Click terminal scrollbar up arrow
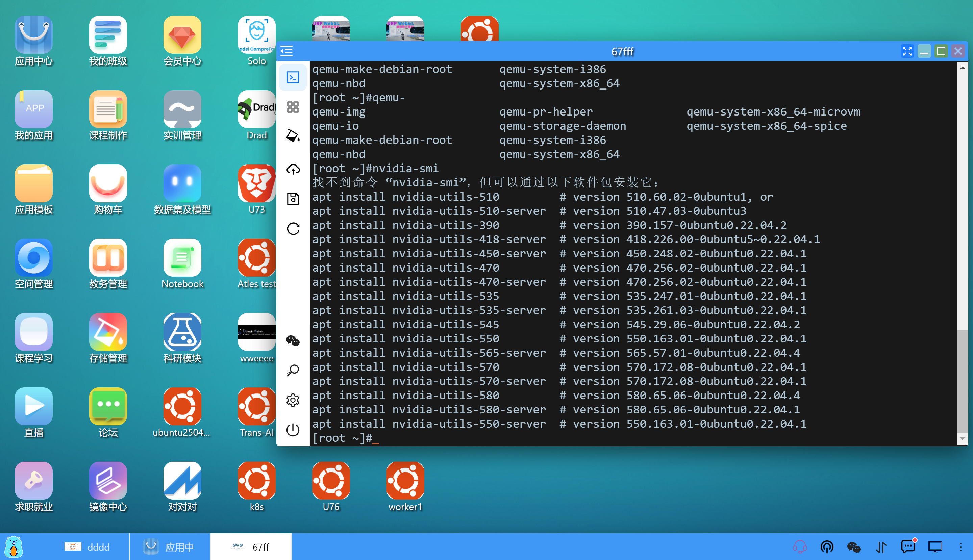The image size is (973, 560). tap(962, 68)
